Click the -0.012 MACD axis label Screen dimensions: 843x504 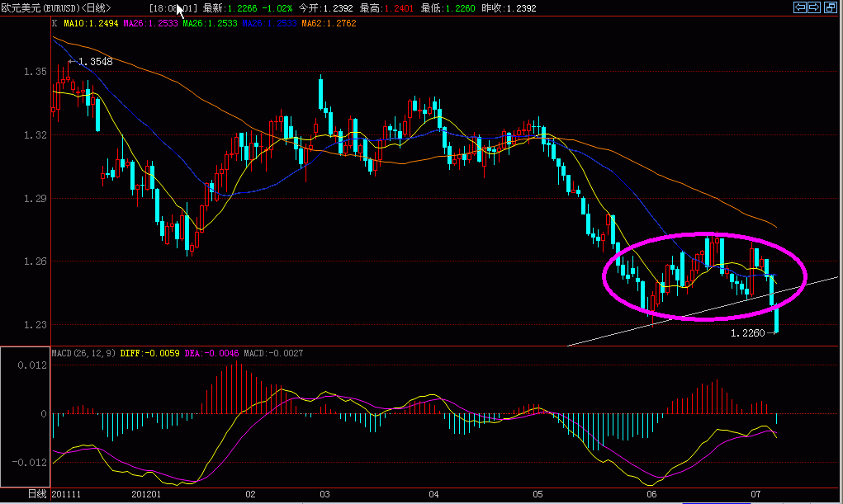tap(30, 463)
